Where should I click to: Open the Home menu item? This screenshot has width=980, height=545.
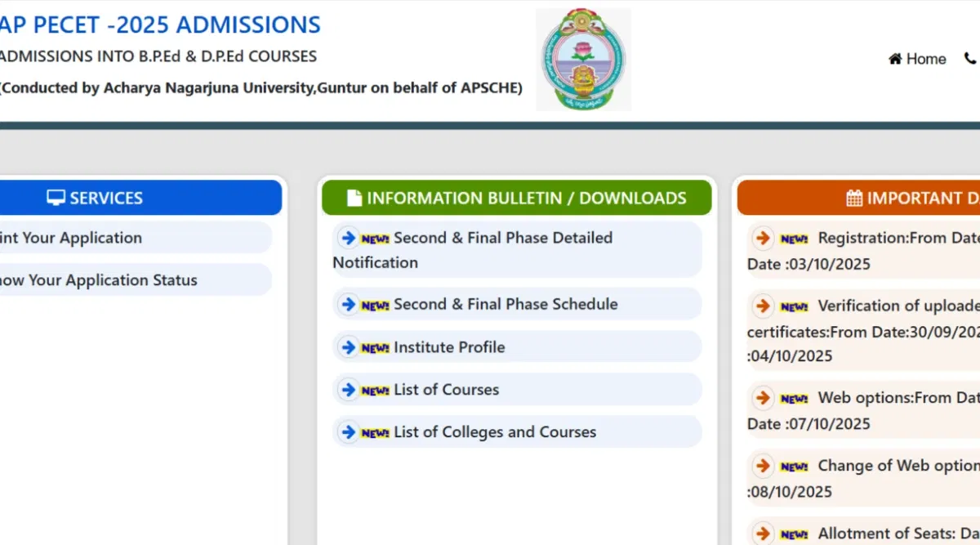(x=925, y=59)
